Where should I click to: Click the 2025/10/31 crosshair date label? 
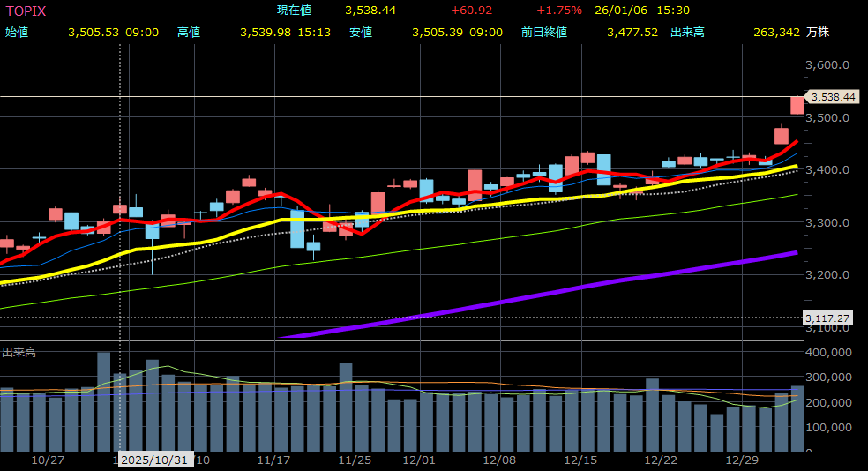click(154, 460)
